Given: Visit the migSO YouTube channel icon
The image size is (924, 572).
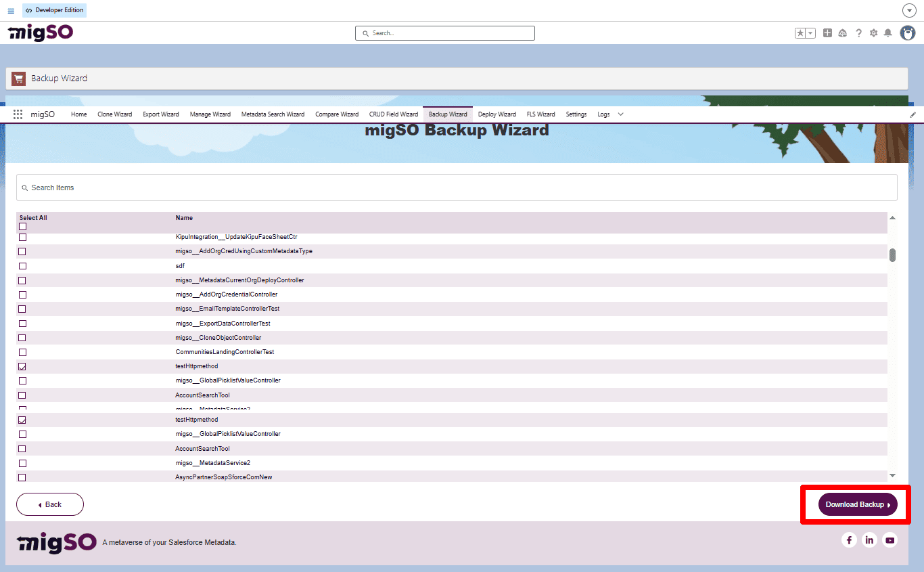Looking at the screenshot, I should pos(890,540).
